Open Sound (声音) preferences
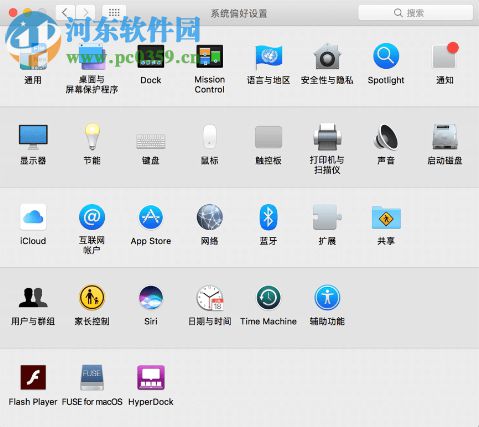Image resolution: width=479 pixels, height=427 pixels. click(386, 137)
